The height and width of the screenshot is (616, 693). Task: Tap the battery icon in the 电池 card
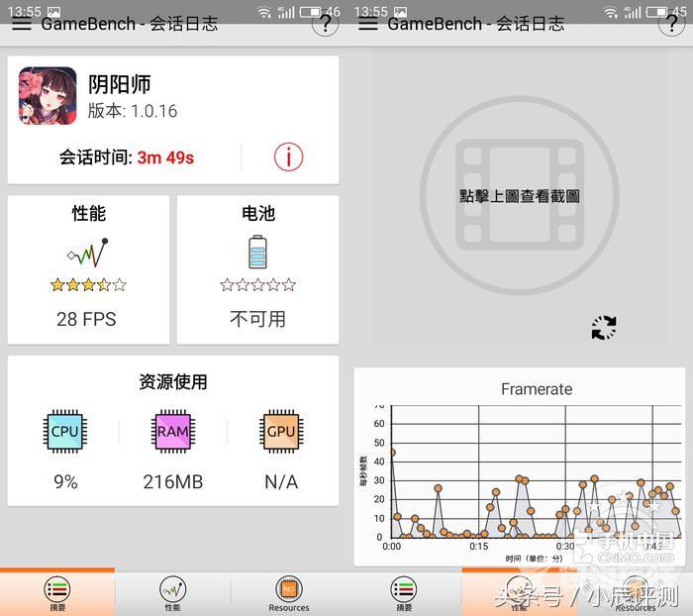tap(257, 253)
